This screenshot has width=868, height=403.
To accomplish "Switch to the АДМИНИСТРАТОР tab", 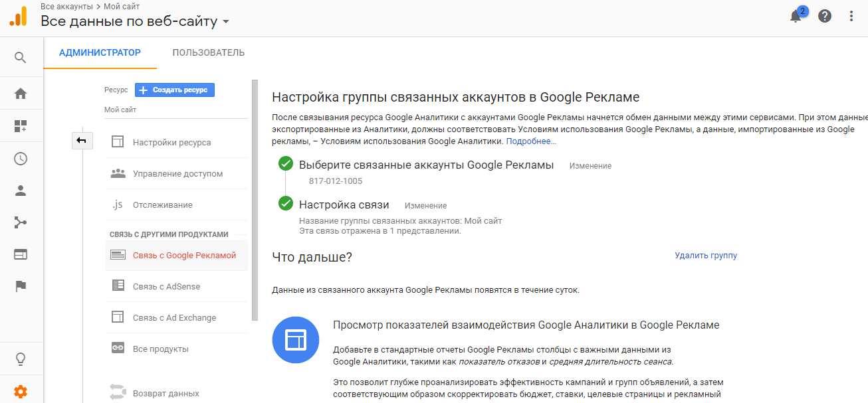I will click(100, 52).
